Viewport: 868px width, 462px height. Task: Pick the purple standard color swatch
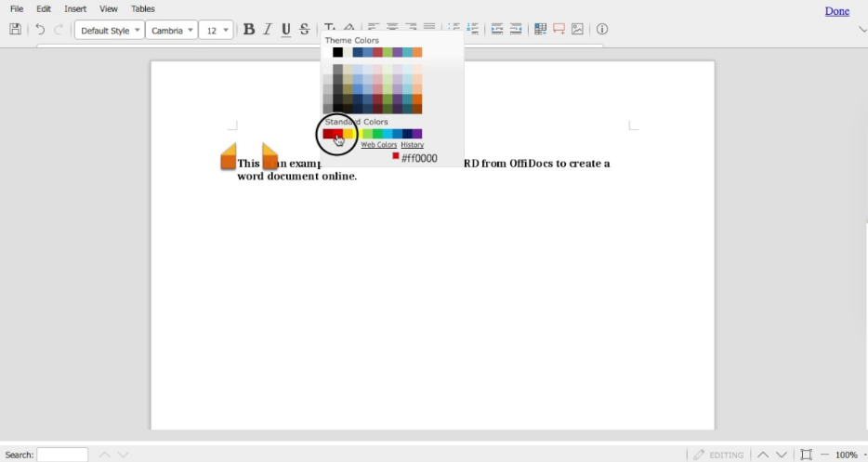(x=417, y=134)
